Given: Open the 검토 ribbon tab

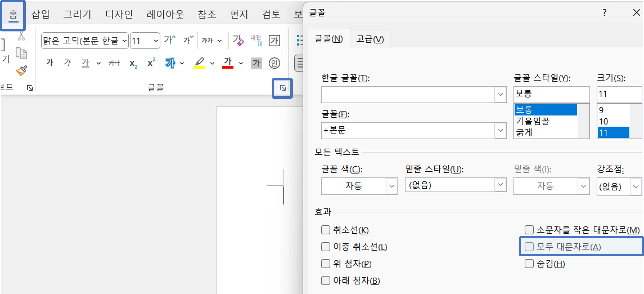Looking at the screenshot, I should coord(271,14).
